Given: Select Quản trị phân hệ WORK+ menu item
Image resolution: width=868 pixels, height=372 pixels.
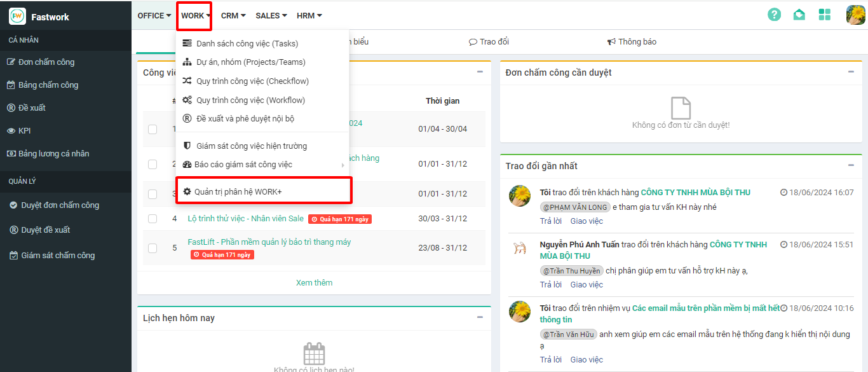Looking at the screenshot, I should click(x=238, y=191).
